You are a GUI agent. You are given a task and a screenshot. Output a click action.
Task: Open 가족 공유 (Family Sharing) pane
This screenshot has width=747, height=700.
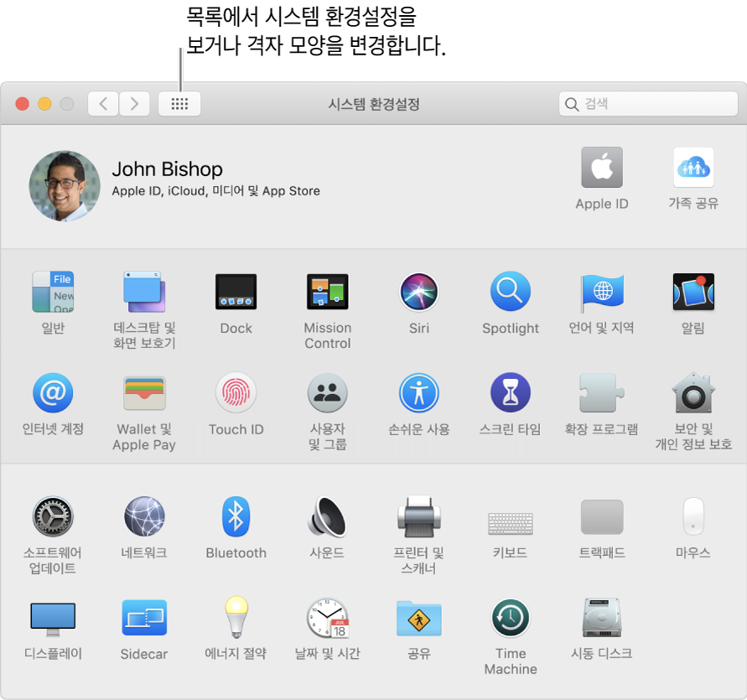coord(693,168)
